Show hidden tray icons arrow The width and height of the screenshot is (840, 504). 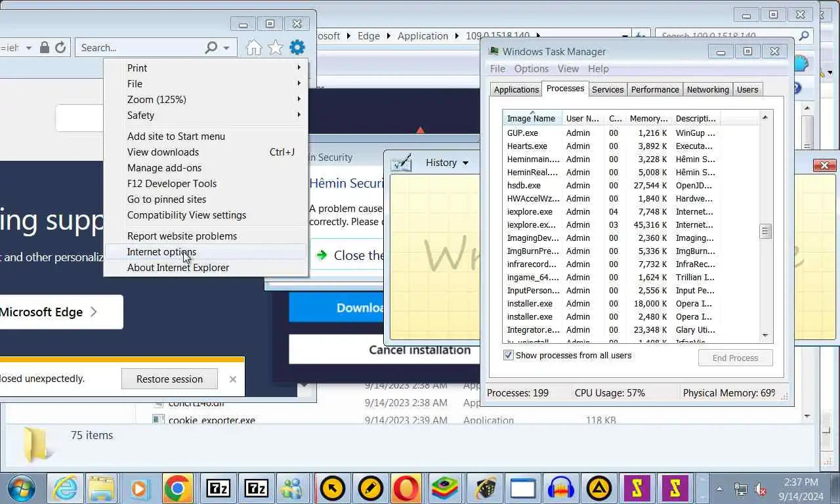pyautogui.click(x=720, y=489)
